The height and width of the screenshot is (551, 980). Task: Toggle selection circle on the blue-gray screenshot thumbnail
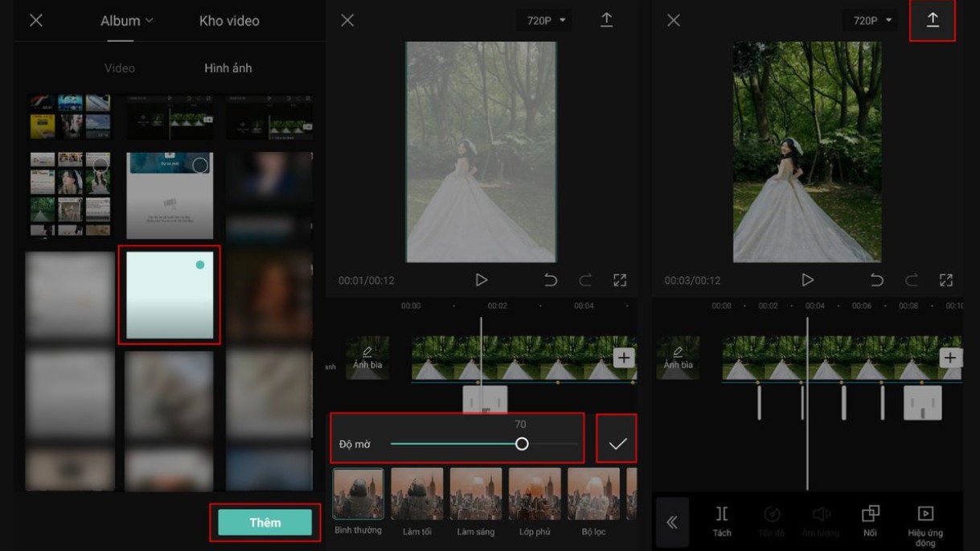(x=200, y=165)
